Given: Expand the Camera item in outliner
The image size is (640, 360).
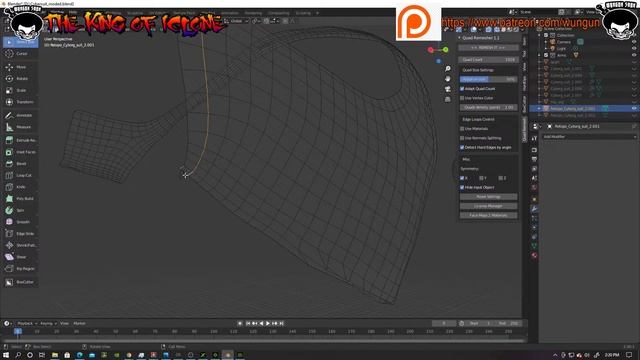Looking at the screenshot, I should tap(546, 42).
